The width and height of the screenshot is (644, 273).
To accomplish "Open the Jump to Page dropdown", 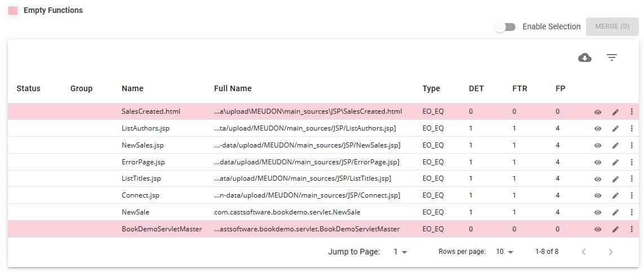I will [400, 252].
